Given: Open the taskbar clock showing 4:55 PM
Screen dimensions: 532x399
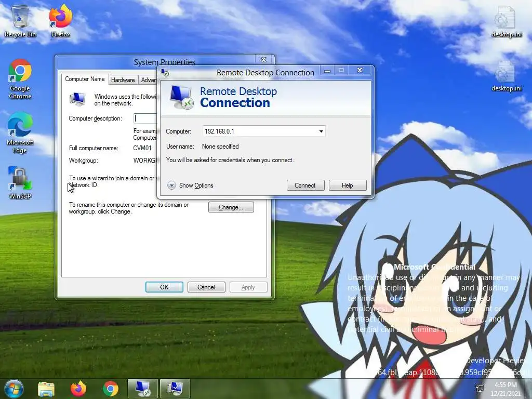Looking at the screenshot, I should coord(506,389).
